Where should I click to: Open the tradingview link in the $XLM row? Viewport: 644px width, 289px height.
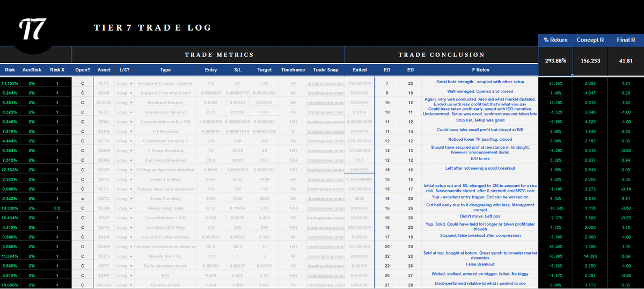tap(325, 208)
